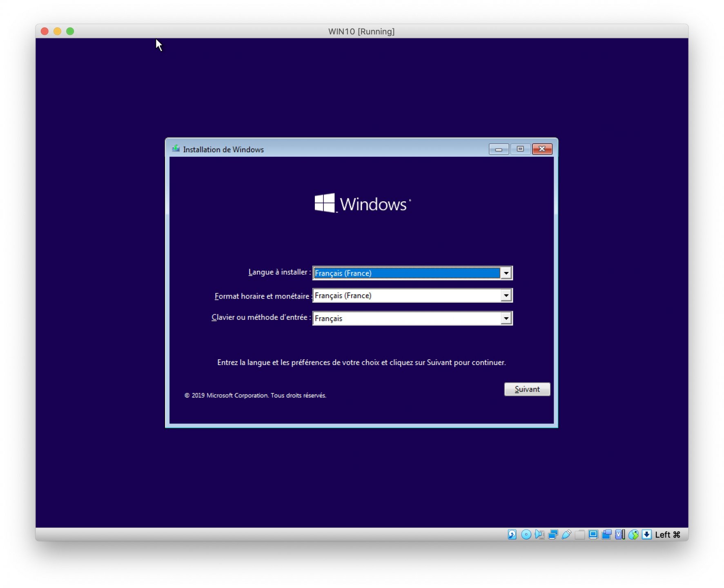Click the Clavier ou méthode d'entrée label
Viewport: 724px width, 588px height.
pyautogui.click(x=261, y=317)
